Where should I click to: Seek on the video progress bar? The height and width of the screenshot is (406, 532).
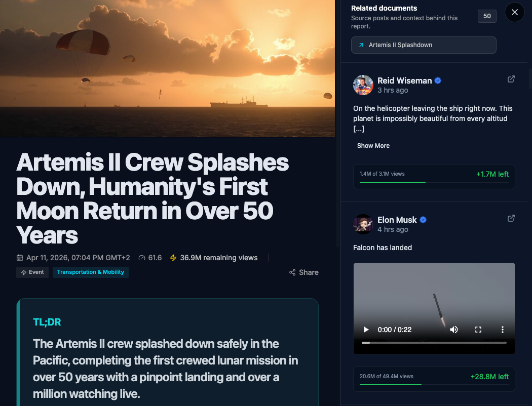434,343
